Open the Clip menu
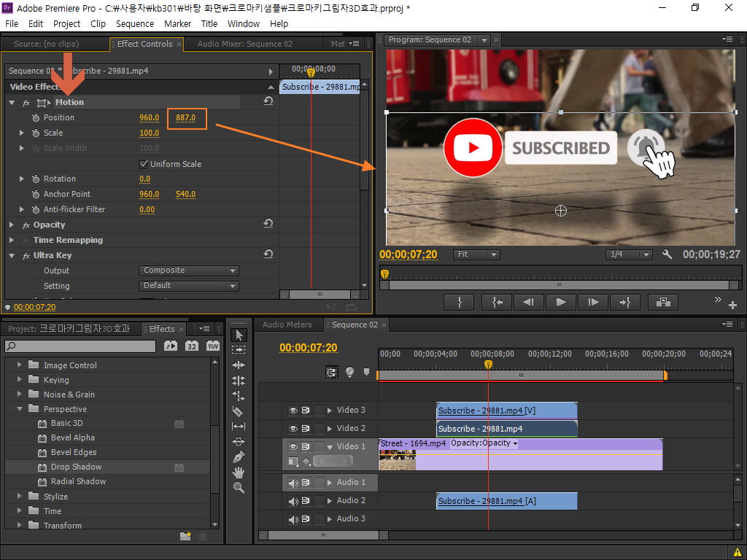The height and width of the screenshot is (560, 747). pyautogui.click(x=98, y=24)
